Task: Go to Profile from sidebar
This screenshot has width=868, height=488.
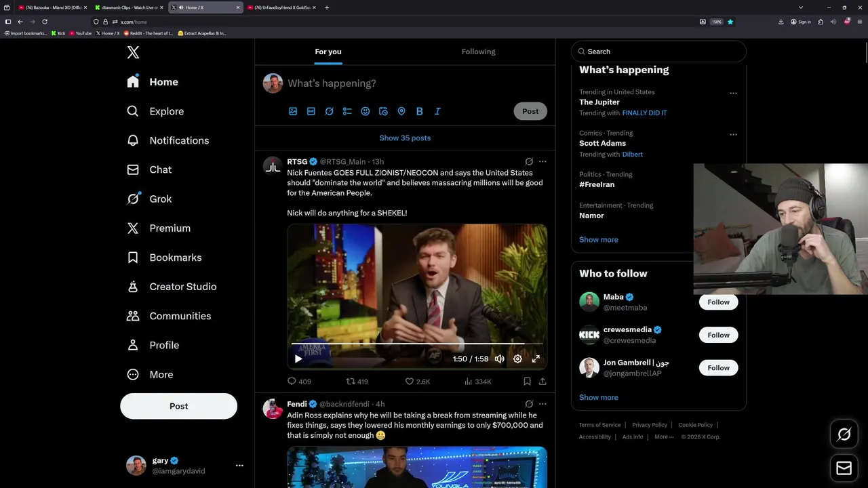Action: click(153, 345)
